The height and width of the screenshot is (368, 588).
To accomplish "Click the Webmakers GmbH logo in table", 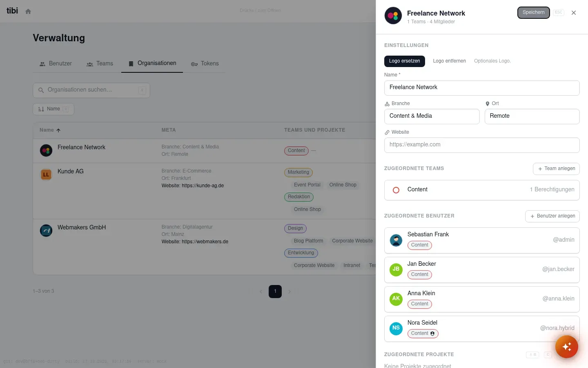I will pos(46,231).
